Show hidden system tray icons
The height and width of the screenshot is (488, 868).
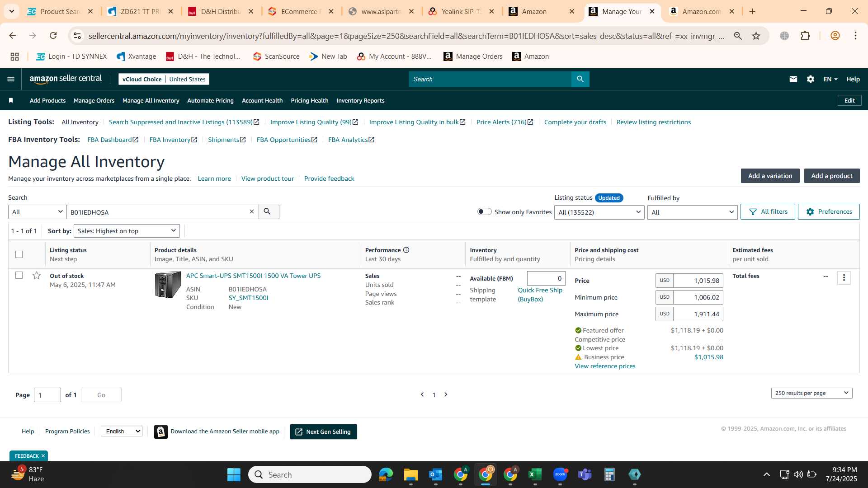pyautogui.click(x=766, y=474)
